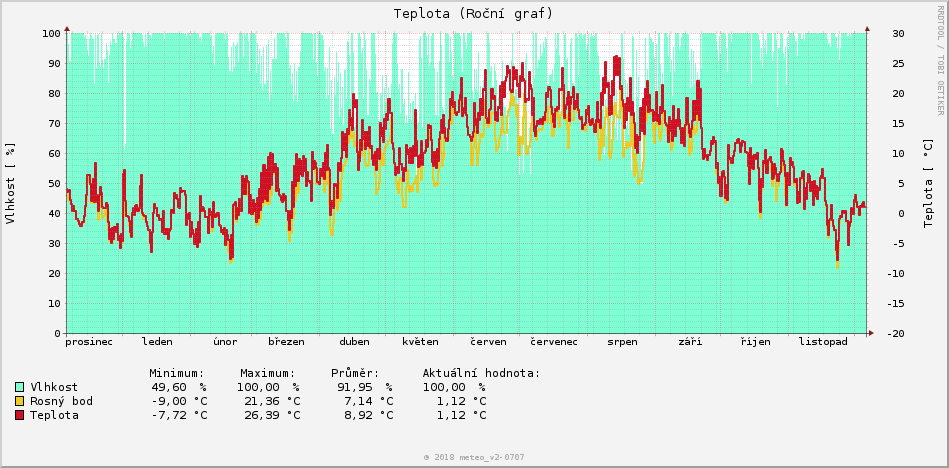949x468 pixels.
Task: Click the chart title Teplota (Roční graf)
Action: 473,13
